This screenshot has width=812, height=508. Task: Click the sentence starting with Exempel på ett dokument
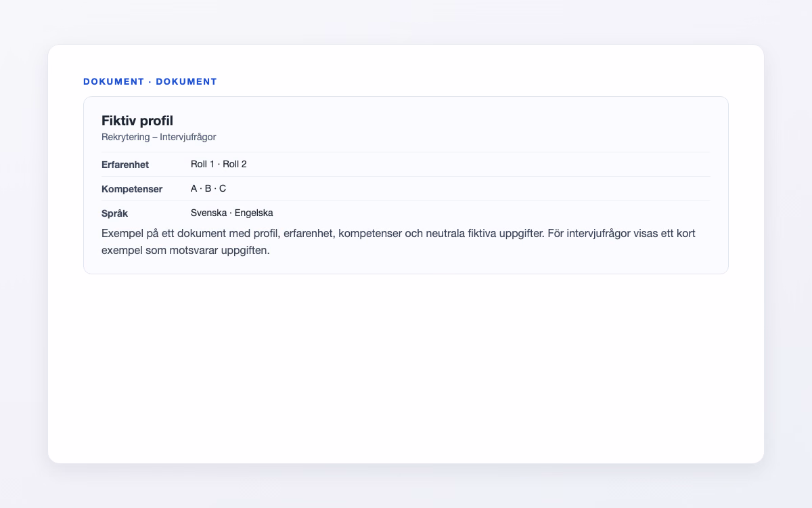(321, 233)
